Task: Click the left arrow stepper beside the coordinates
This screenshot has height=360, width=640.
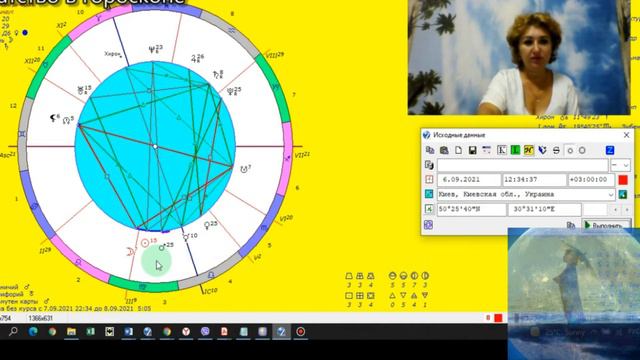Action: point(616,210)
